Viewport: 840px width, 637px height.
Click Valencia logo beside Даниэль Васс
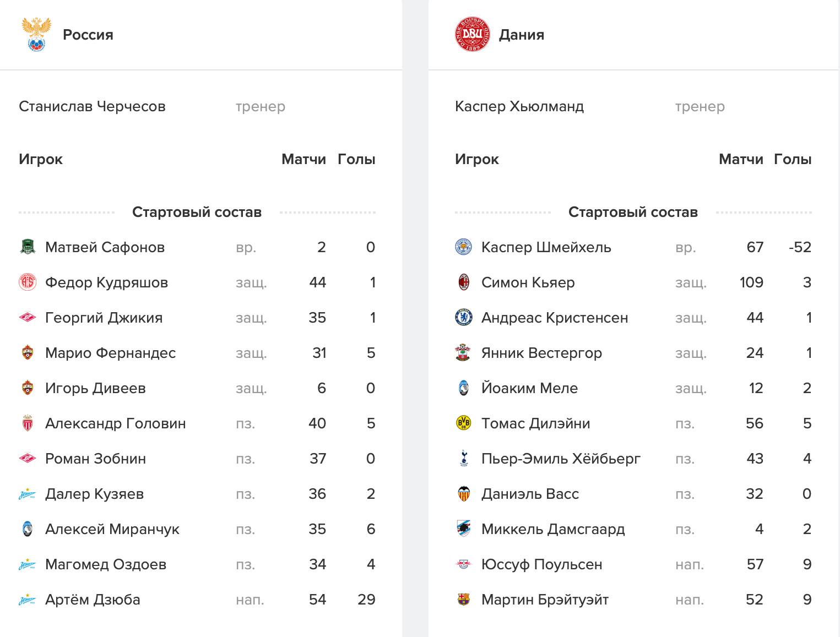pyautogui.click(x=464, y=494)
